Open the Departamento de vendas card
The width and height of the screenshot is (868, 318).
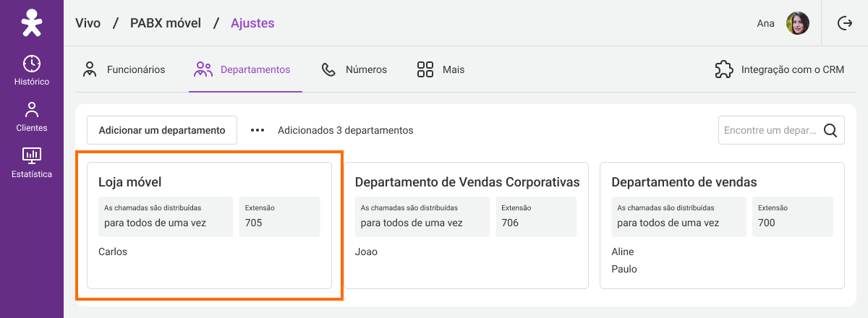click(722, 225)
